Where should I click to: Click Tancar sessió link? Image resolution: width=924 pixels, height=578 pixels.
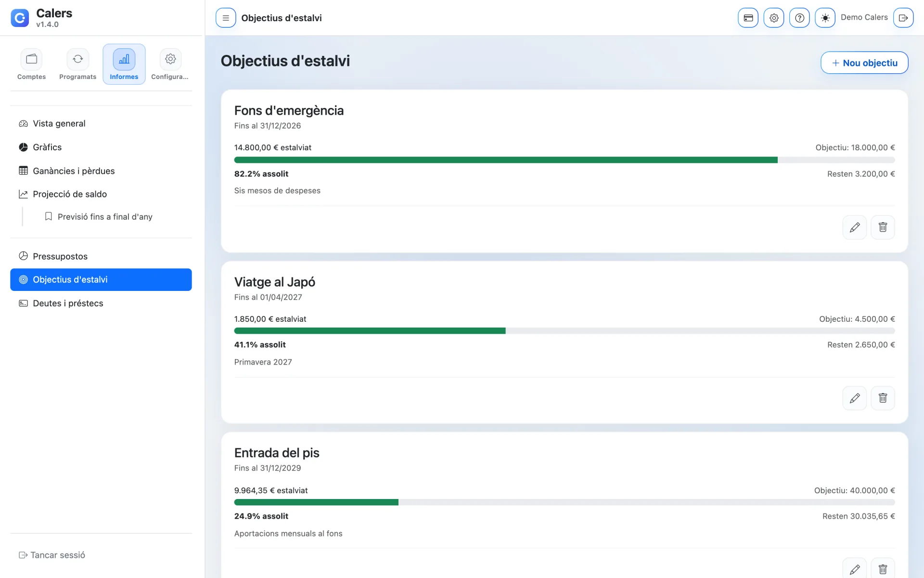click(52, 555)
